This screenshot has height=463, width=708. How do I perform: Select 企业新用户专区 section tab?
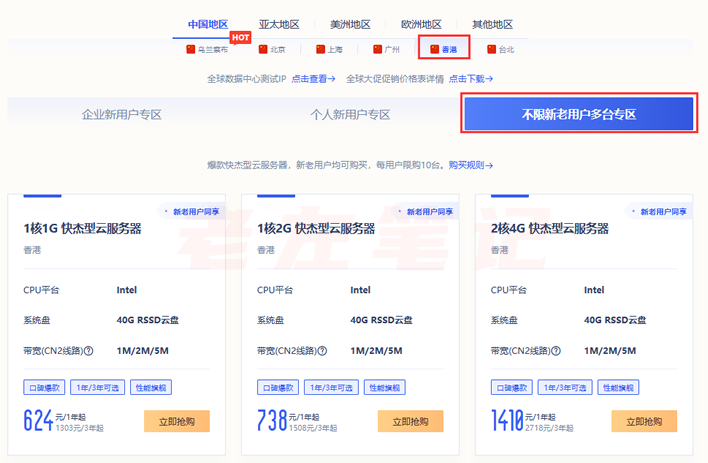coord(122,115)
